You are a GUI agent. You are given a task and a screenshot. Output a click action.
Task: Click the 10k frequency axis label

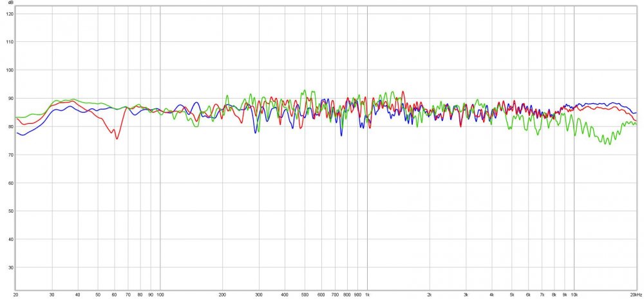click(x=574, y=295)
